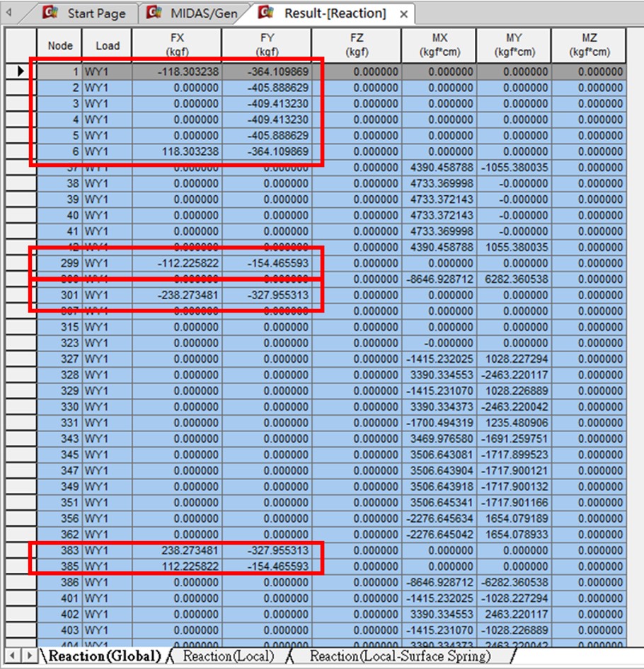This screenshot has width=644, height=669.
Task: Click the WY1 load cell of node 403
Action: click(x=107, y=630)
